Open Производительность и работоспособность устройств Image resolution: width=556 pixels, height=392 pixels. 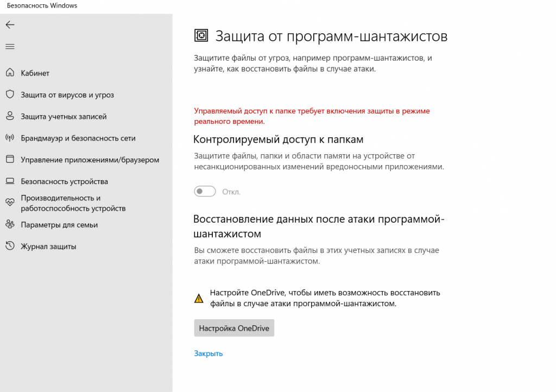73,203
